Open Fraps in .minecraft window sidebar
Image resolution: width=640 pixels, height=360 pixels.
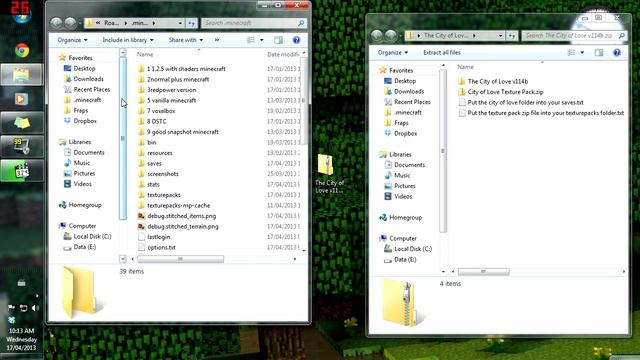point(80,111)
